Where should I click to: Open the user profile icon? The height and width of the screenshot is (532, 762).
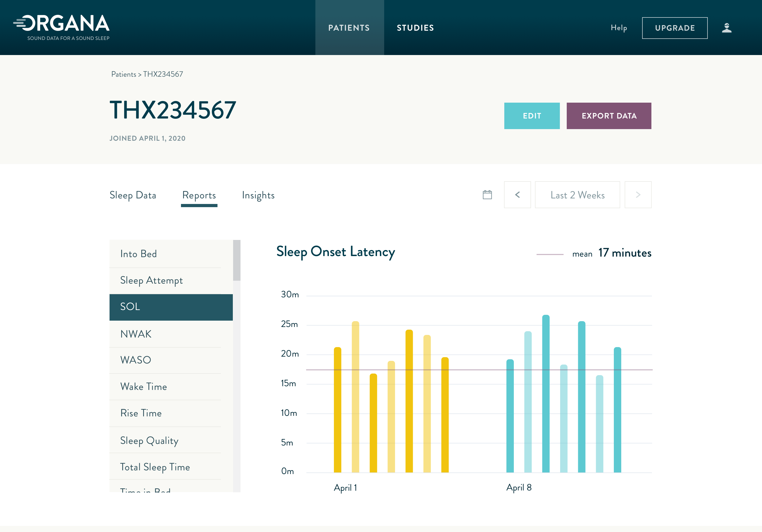tap(727, 28)
